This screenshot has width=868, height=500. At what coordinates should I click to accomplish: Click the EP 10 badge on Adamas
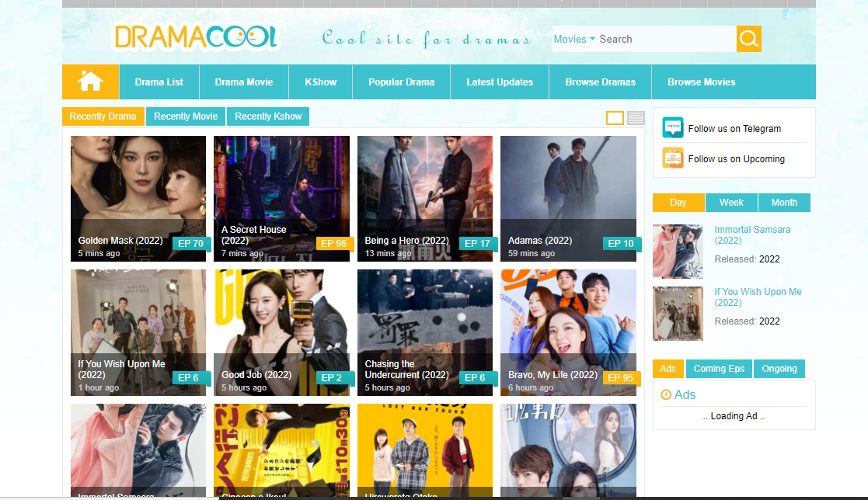(x=621, y=243)
